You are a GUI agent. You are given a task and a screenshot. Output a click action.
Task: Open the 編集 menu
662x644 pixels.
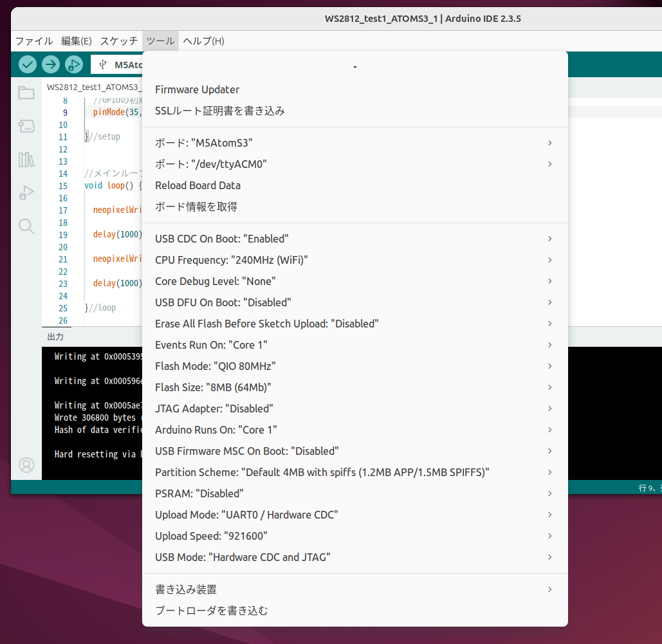point(77,41)
